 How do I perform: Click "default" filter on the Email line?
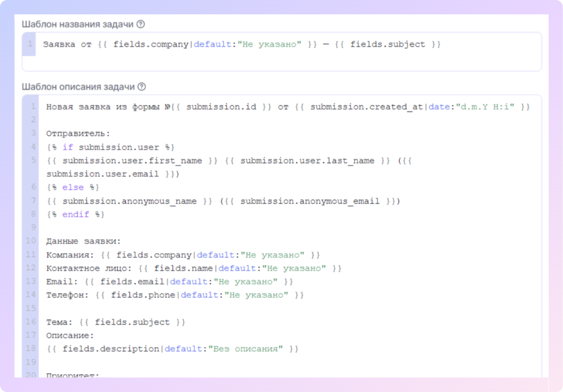click(x=189, y=282)
